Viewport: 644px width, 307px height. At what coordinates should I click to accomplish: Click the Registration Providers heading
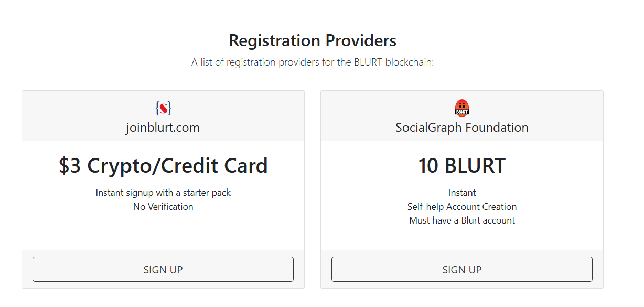(x=313, y=40)
